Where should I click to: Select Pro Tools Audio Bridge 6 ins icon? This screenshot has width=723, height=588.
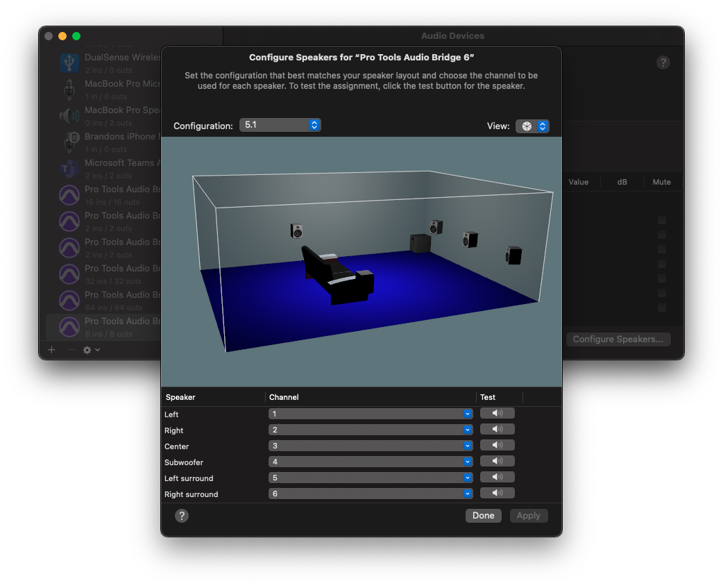69,326
